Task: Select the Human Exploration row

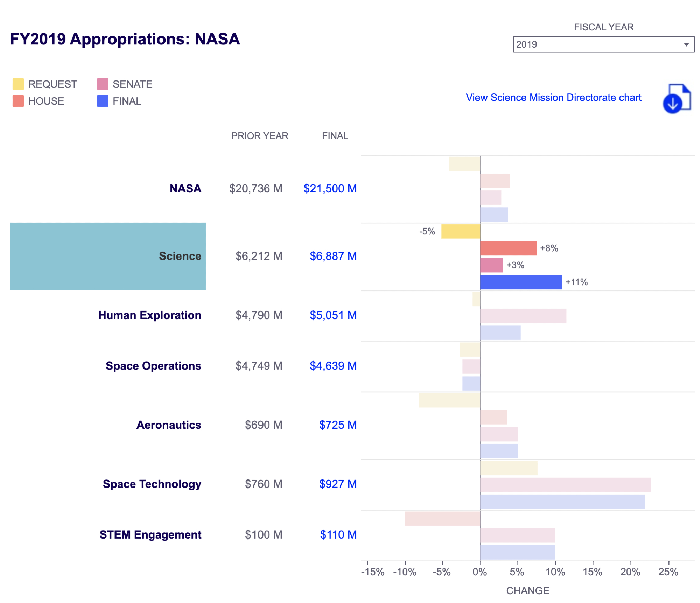Action: tap(149, 315)
